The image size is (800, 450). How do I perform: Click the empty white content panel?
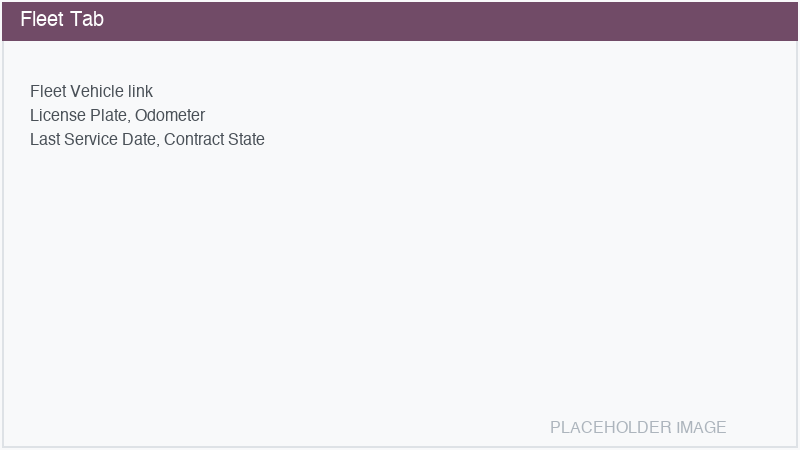(x=400, y=280)
